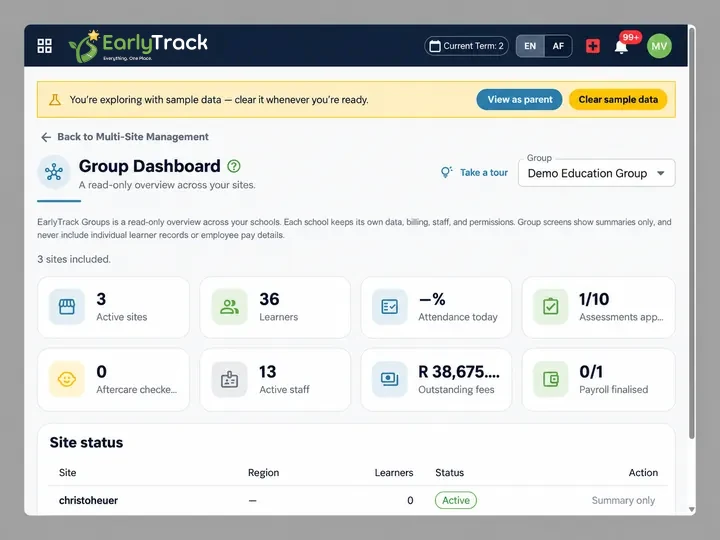The height and width of the screenshot is (540, 720).
Task: Click the Group dropdown arrow
Action: pos(661,173)
